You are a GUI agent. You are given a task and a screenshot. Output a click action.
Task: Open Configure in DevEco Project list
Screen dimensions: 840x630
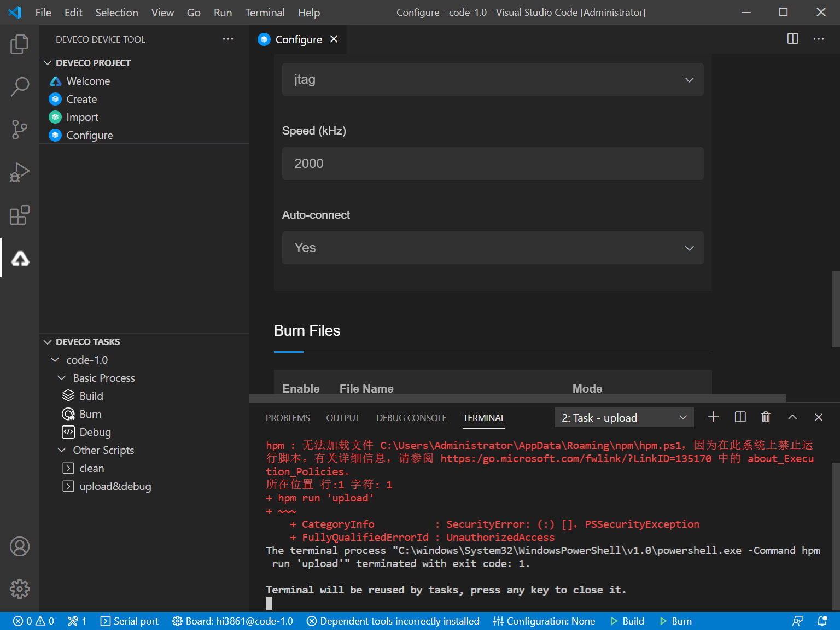pyautogui.click(x=90, y=135)
